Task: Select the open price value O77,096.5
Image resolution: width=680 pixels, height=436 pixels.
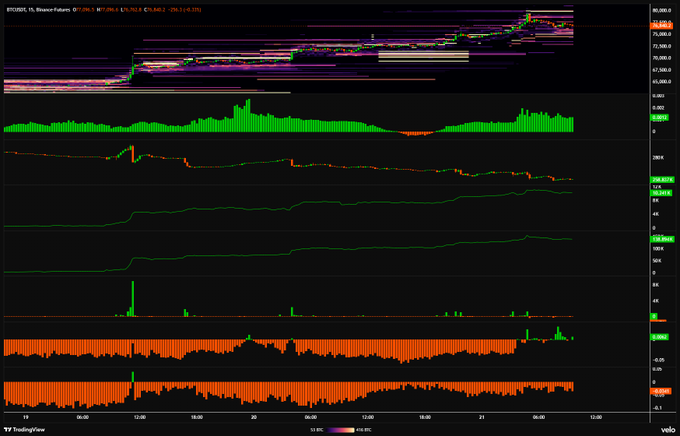Action: 83,10
